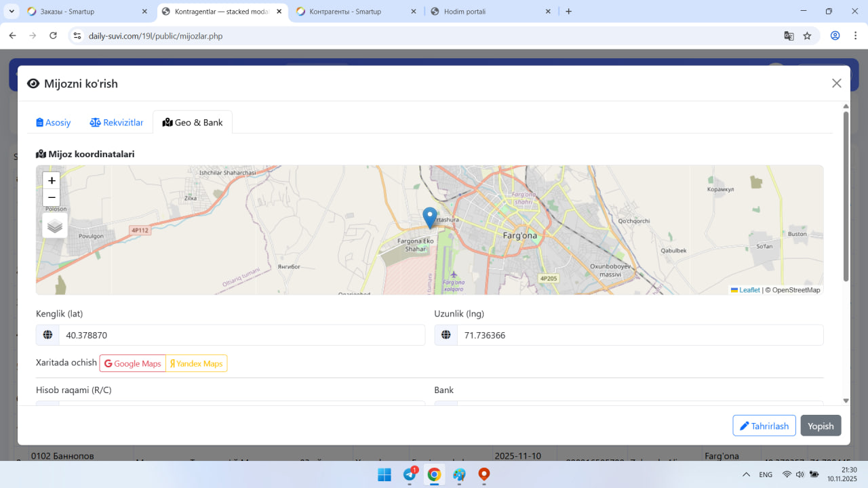Close the Mijozni ko'rish dialog
The image size is (868, 488).
[x=836, y=83]
